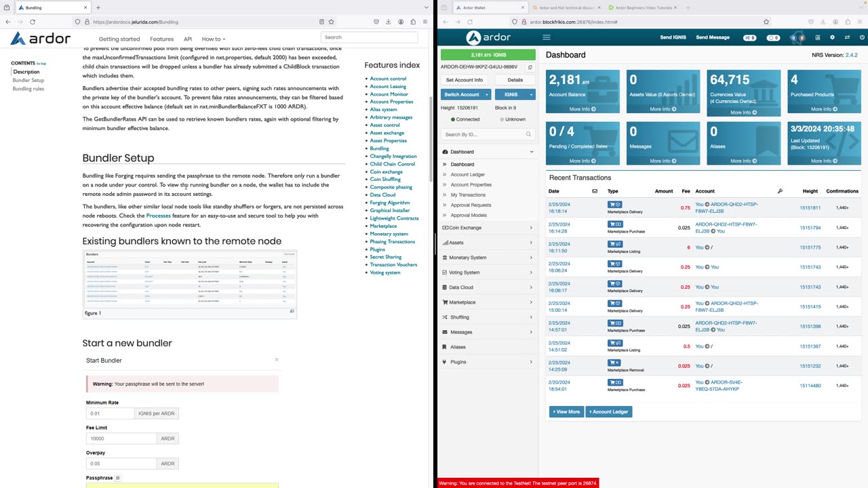The height and width of the screenshot is (488, 868).
Task: Click the two-arrows exchange icon in wallet header
Action: [x=847, y=37]
